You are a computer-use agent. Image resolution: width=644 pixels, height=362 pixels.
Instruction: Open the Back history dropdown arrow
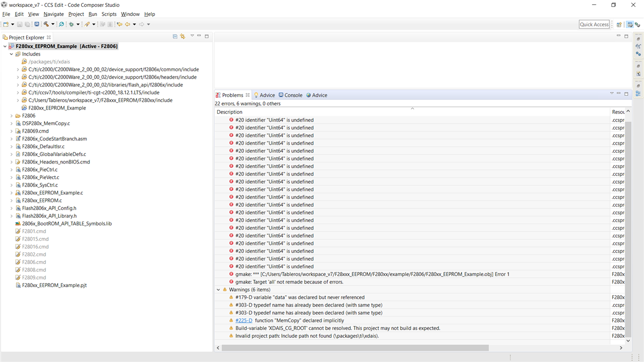[x=134, y=24]
